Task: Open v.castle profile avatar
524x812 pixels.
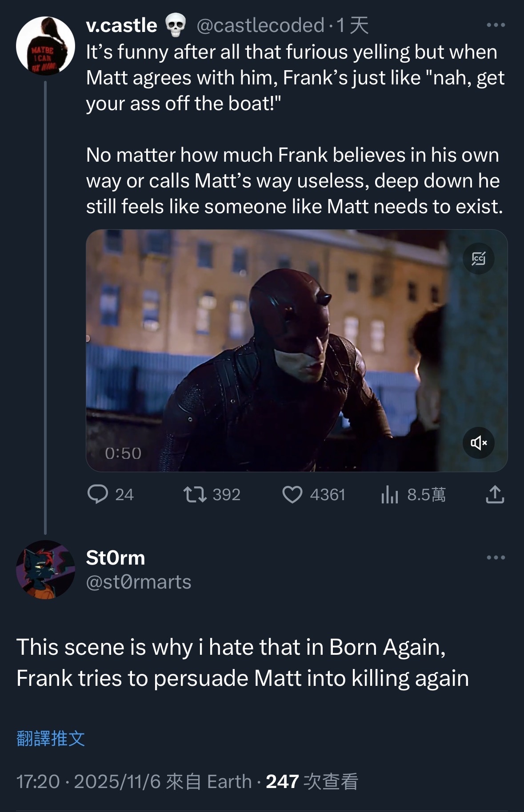Action: (45, 46)
